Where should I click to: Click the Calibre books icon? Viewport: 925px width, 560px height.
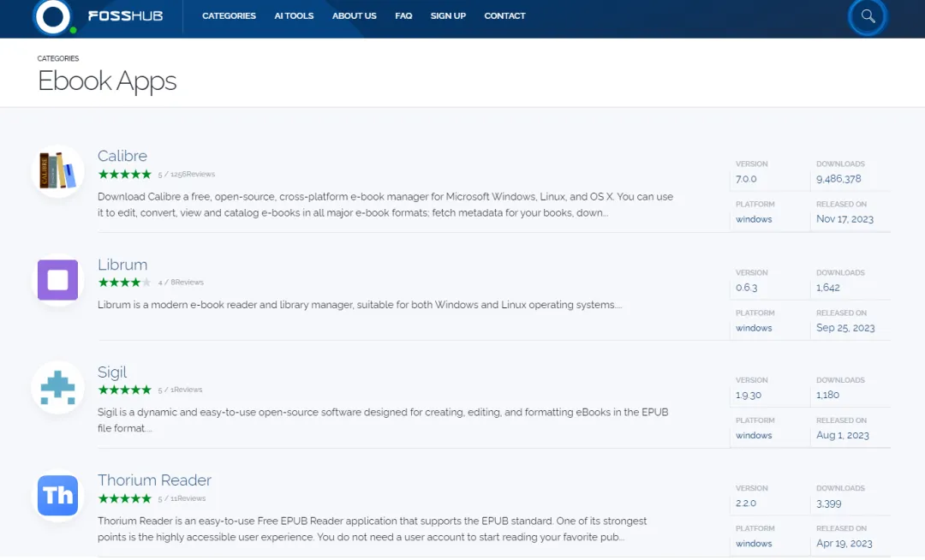(x=58, y=171)
